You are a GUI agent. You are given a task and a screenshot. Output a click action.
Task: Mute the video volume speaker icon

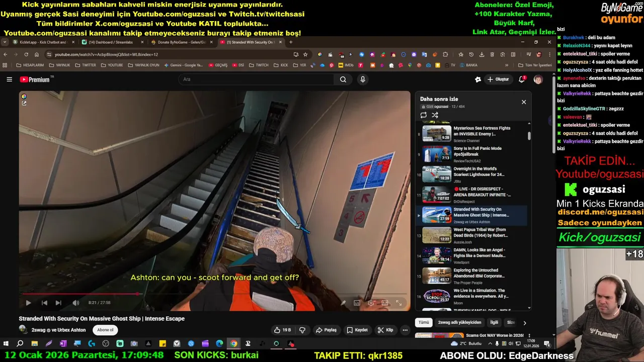coord(75,303)
